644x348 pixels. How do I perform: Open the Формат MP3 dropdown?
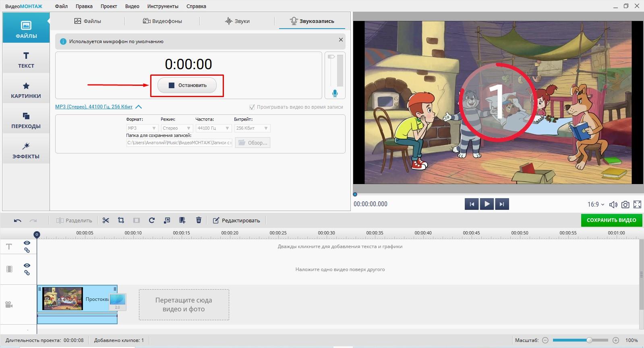click(x=142, y=128)
